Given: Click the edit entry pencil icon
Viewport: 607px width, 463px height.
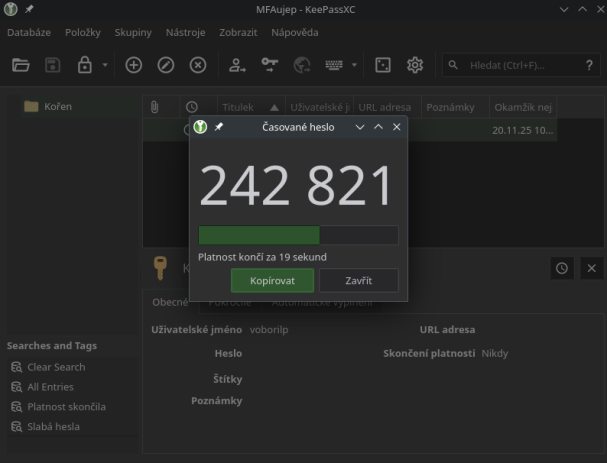Looking at the screenshot, I should point(166,65).
